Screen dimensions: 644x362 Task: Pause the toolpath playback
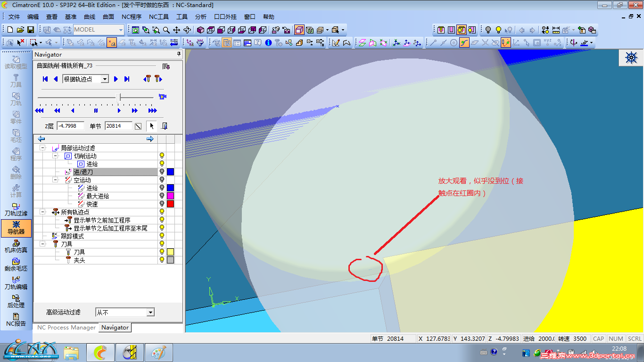pos(96,110)
